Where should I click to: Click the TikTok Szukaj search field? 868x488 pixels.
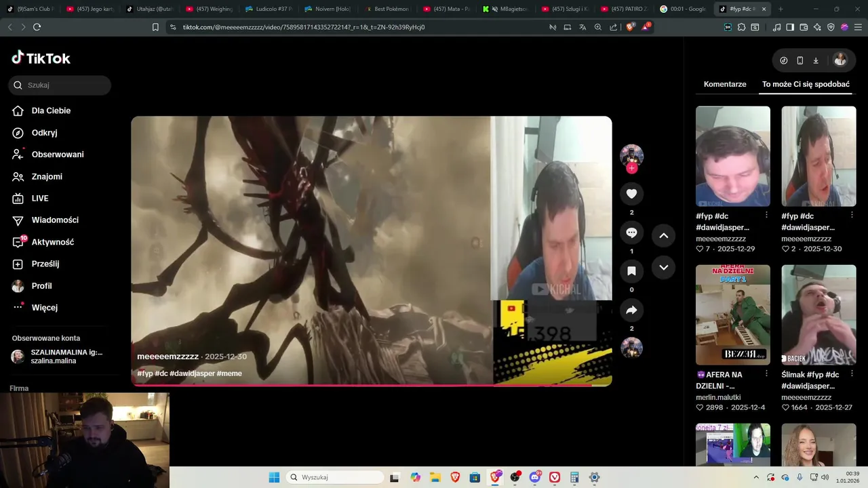60,85
